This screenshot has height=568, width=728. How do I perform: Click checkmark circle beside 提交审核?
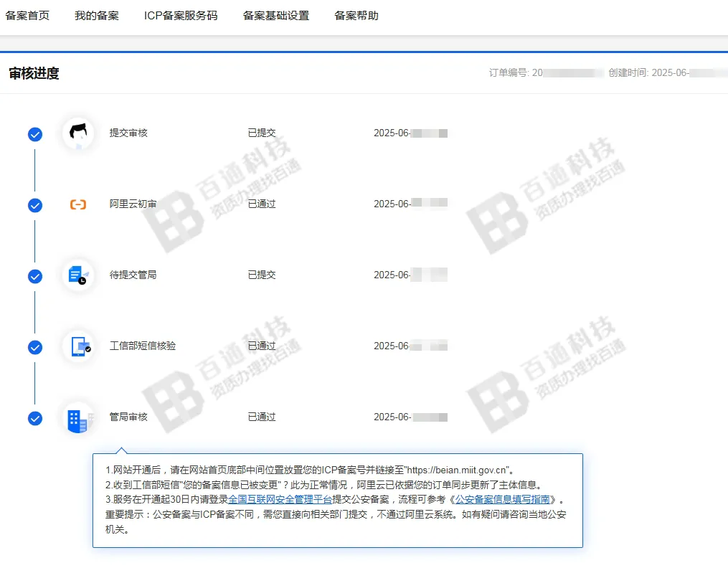(35, 135)
